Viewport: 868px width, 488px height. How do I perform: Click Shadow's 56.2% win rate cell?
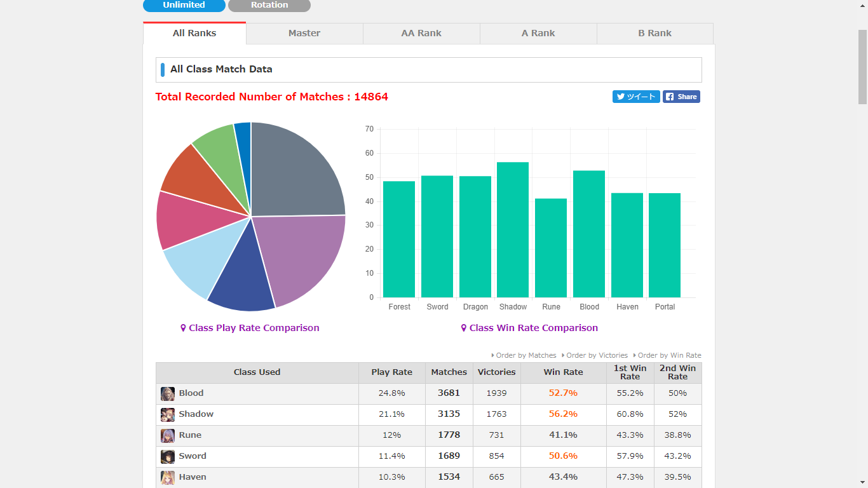[564, 414]
